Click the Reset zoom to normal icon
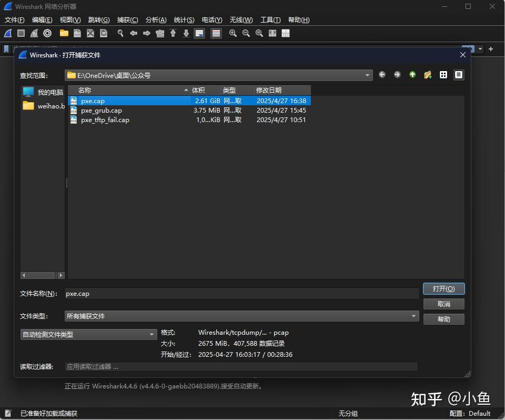 point(259,33)
